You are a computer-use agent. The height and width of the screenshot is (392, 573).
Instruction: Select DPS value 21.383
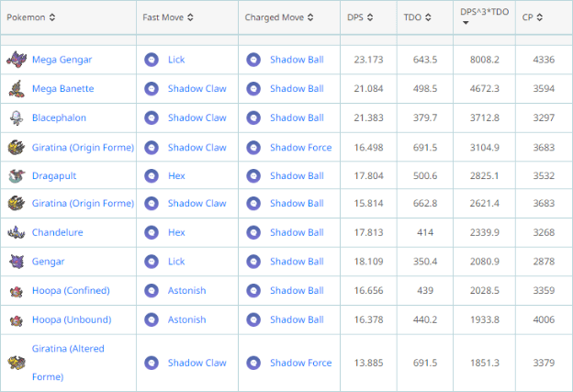(368, 118)
